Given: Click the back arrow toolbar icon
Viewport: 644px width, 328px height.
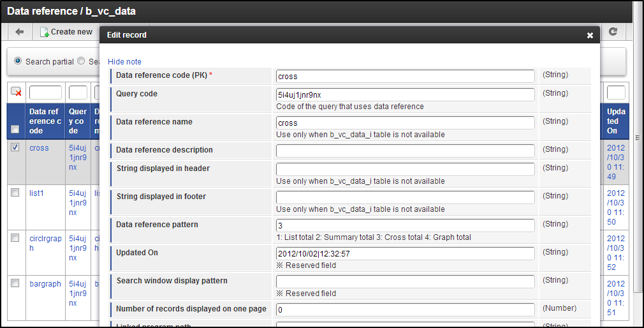Looking at the screenshot, I should pos(20,32).
